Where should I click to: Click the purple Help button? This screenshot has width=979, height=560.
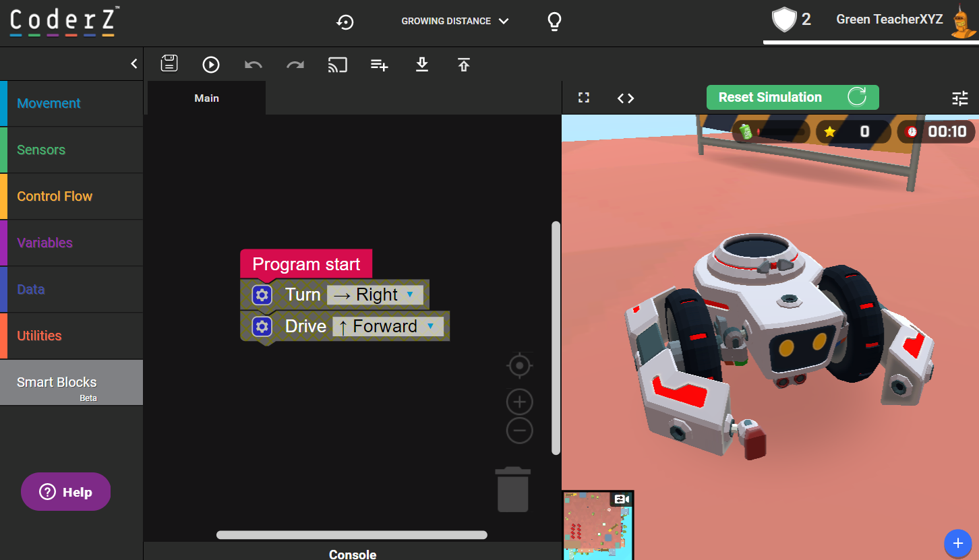[x=66, y=492]
